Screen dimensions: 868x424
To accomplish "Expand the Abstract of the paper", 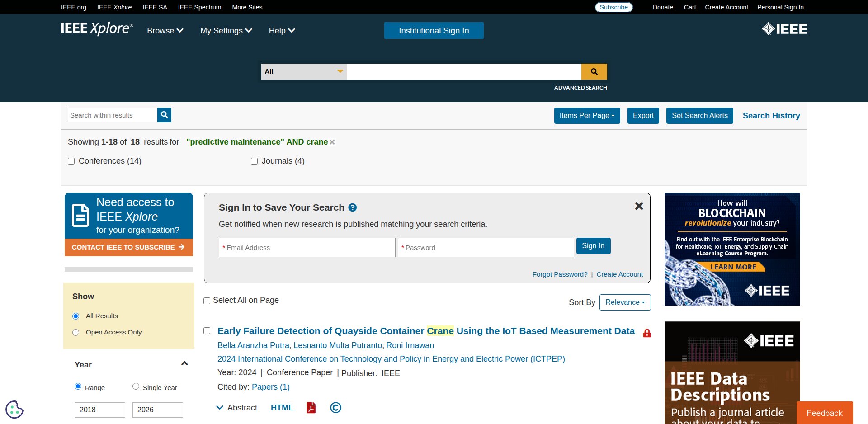I will 237,408.
